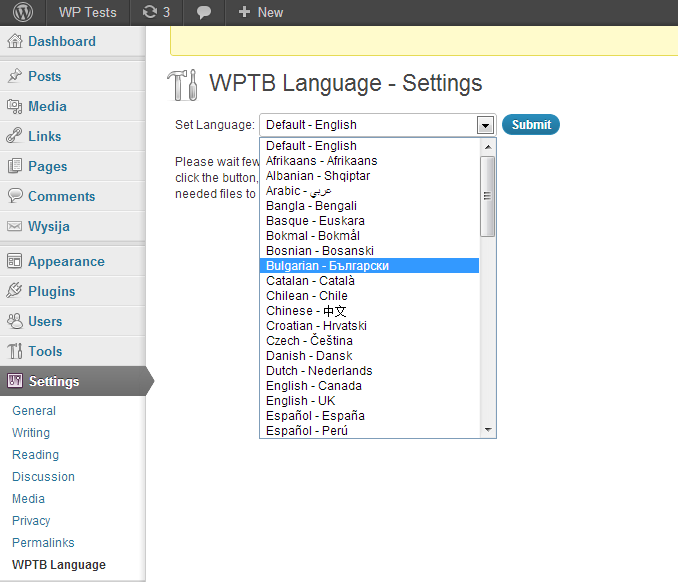
Task: Select Bulgarian highlighted option
Action: coord(369,265)
